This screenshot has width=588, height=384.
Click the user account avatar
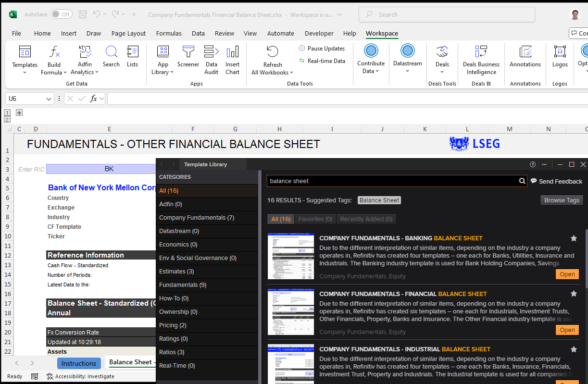click(x=575, y=14)
